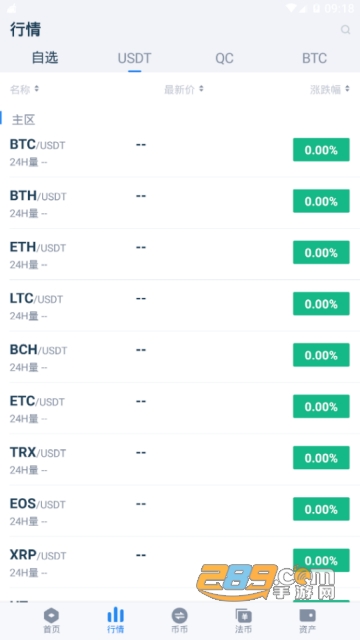Viewport: 360px width, 640px height.
Task: Open the LTC/USDT pair row
Action: (180, 305)
